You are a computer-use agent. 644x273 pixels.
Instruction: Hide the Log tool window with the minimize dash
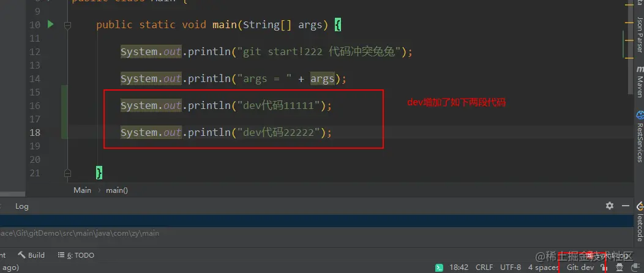[626, 206]
